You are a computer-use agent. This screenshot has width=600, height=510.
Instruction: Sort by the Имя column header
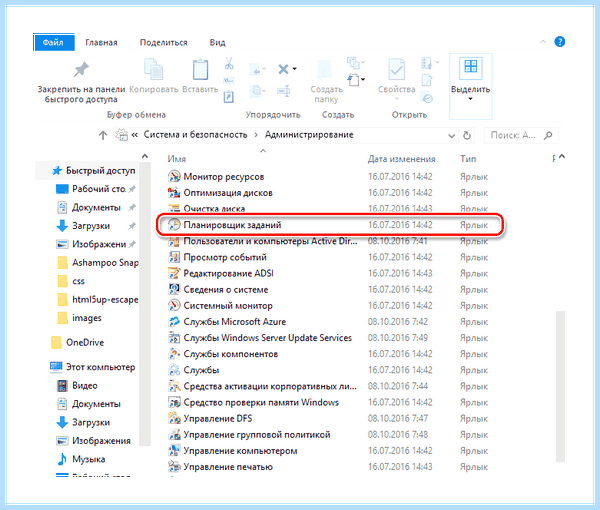coord(176,159)
